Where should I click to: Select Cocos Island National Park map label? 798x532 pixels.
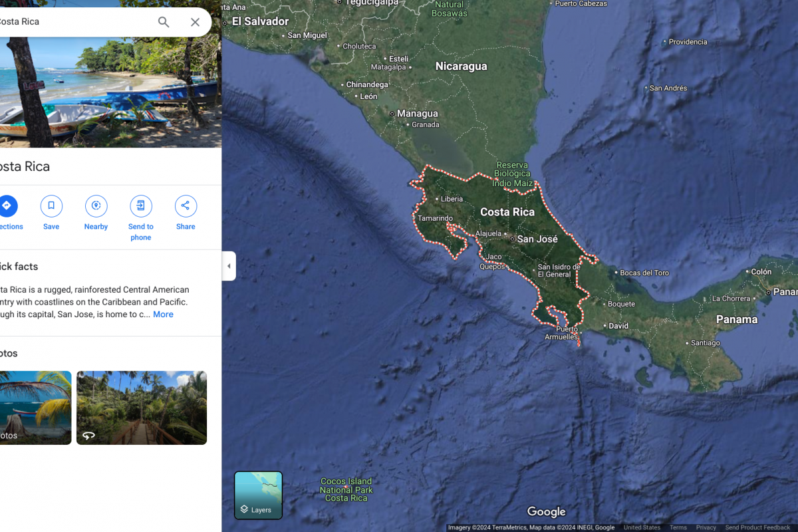(346, 489)
